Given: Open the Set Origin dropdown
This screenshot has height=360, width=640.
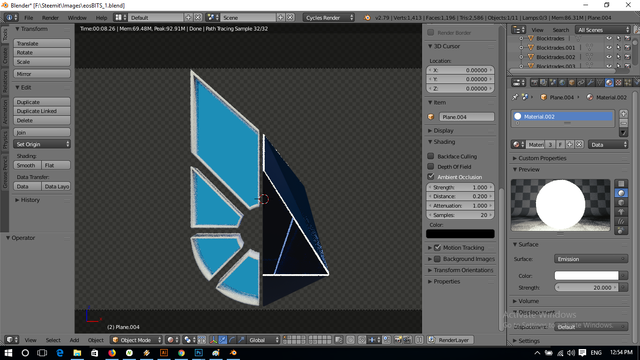Looking at the screenshot, I should click(x=42, y=144).
